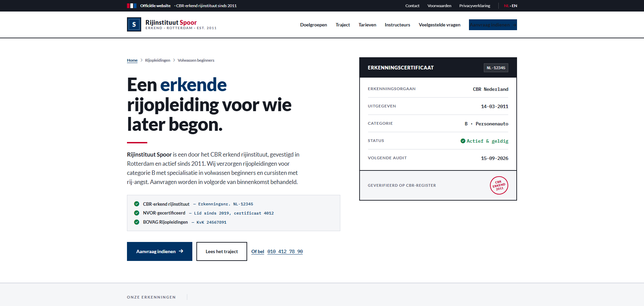Open Veelgestelde vragen in the navigation

click(439, 25)
